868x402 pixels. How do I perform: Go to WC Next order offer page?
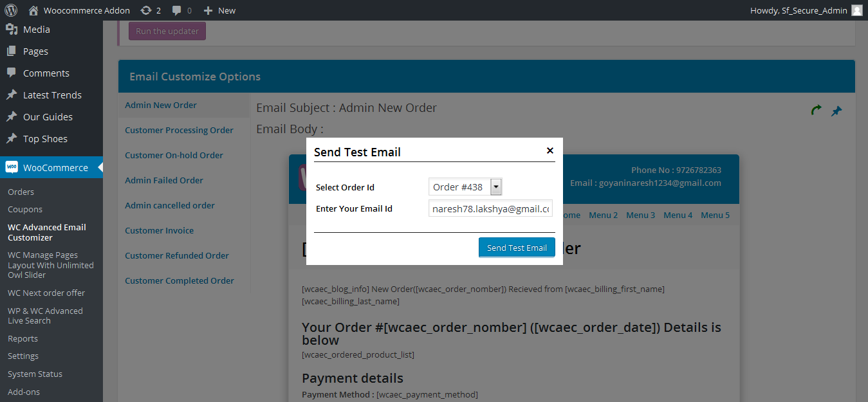[46, 293]
